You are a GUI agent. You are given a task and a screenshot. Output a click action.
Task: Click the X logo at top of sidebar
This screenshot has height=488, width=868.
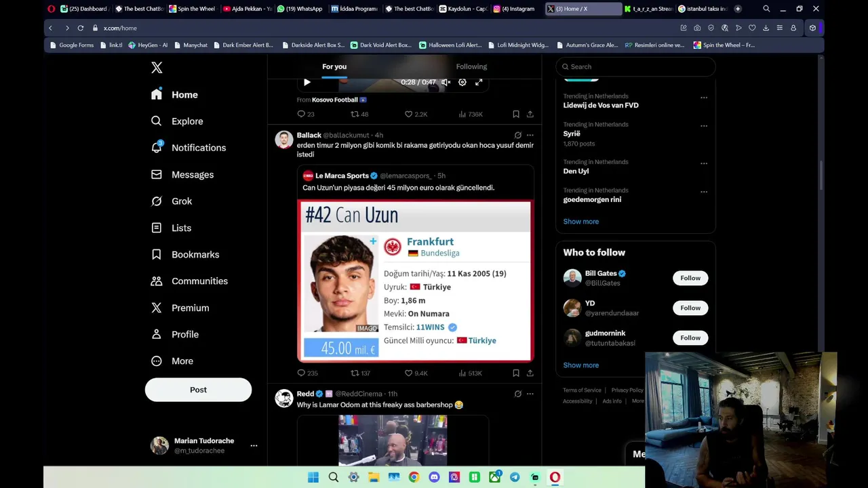point(157,68)
